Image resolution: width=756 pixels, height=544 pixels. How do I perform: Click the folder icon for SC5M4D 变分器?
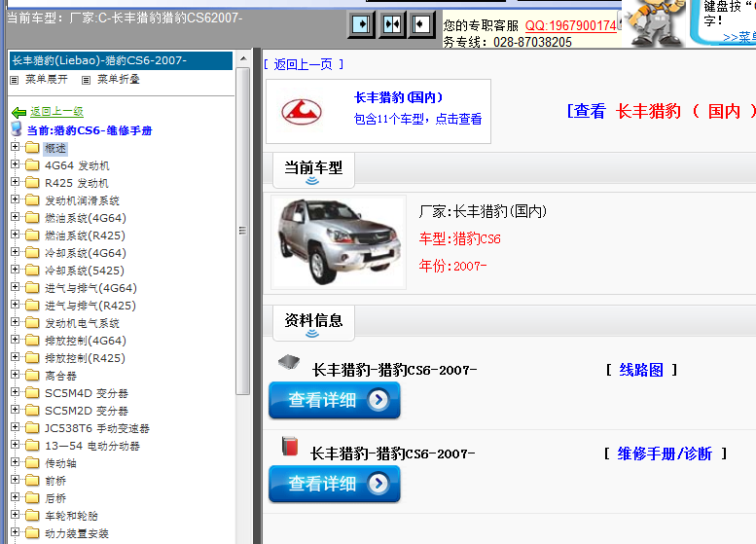[x=32, y=393]
